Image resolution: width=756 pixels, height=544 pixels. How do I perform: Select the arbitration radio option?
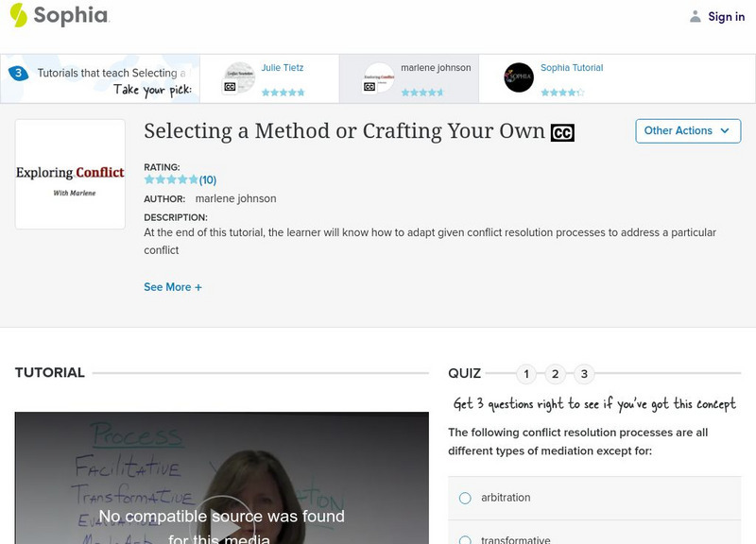(x=465, y=498)
